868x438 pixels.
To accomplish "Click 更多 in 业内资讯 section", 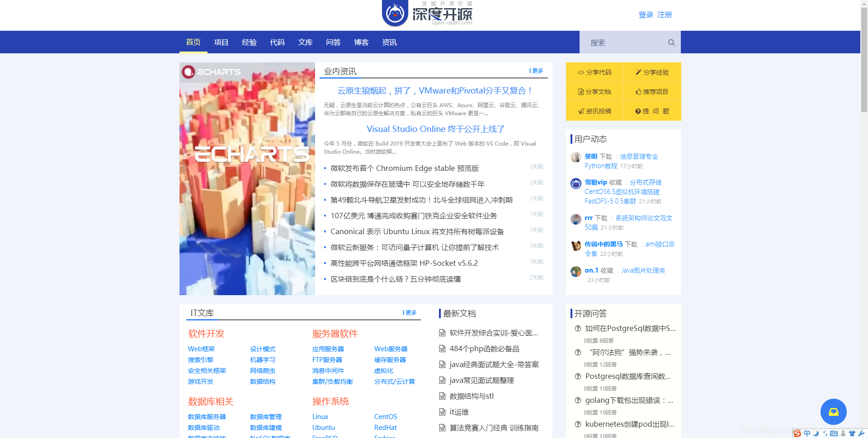I will point(536,71).
